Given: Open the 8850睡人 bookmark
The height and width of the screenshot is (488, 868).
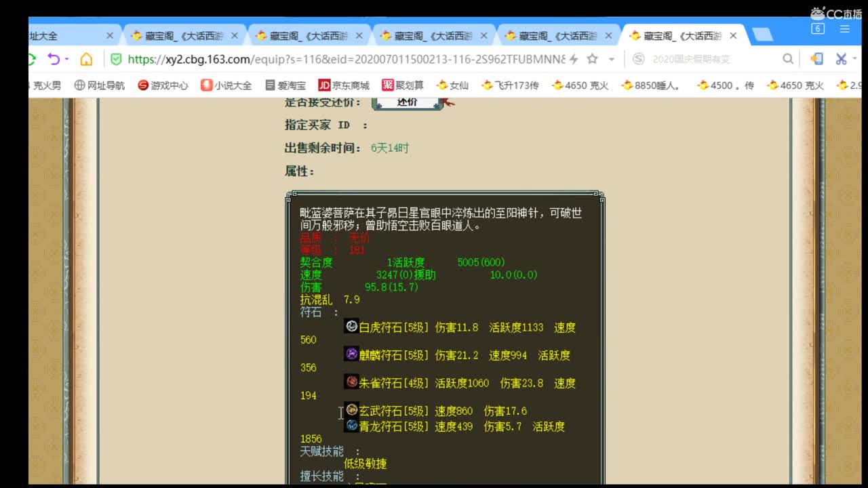Looking at the screenshot, I should 651,85.
